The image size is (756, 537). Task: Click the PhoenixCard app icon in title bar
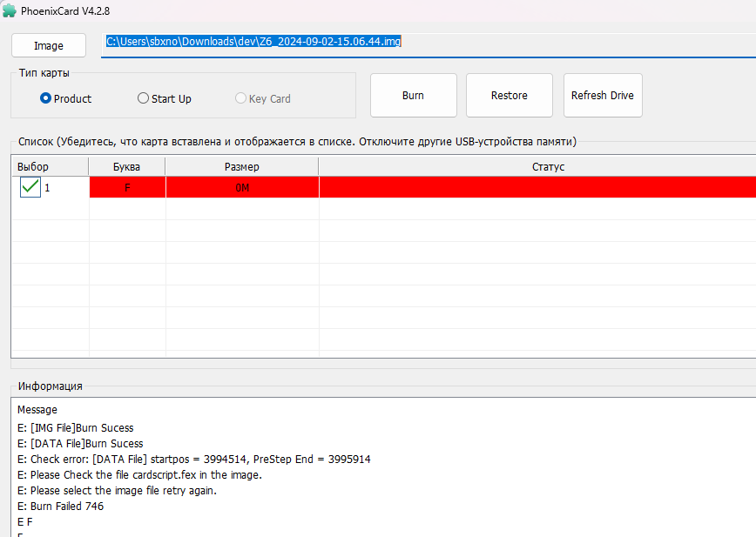[10, 10]
